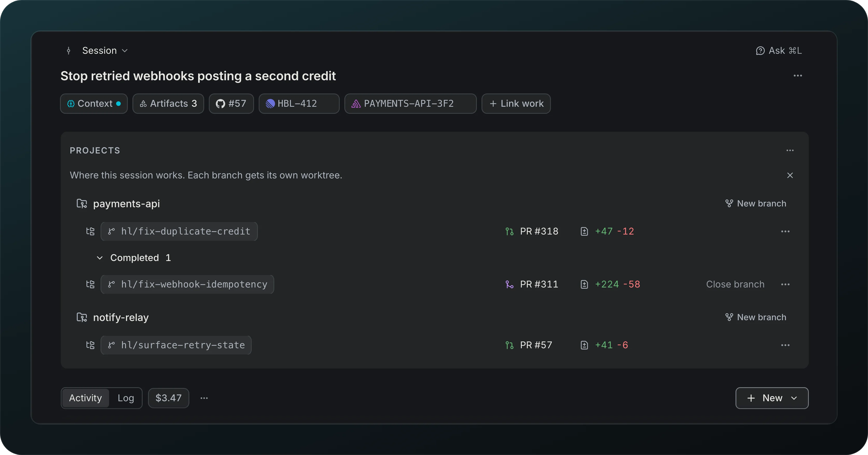Click the open pull request icon for PR #318
The height and width of the screenshot is (455, 868).
tap(510, 231)
